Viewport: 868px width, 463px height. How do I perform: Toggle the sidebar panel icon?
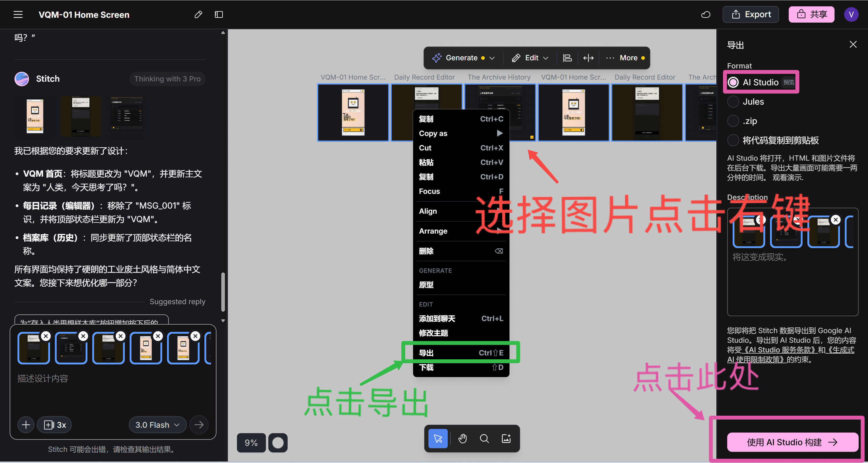pos(219,14)
